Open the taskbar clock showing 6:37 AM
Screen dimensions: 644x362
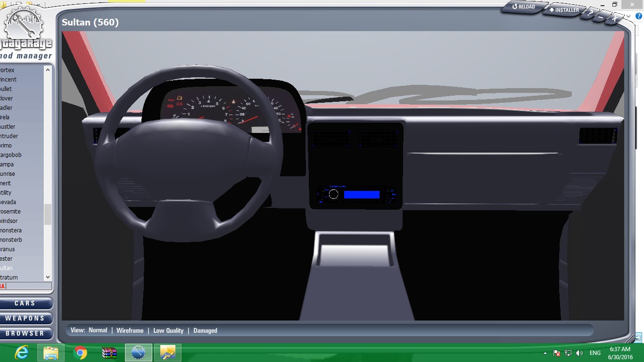point(619,353)
